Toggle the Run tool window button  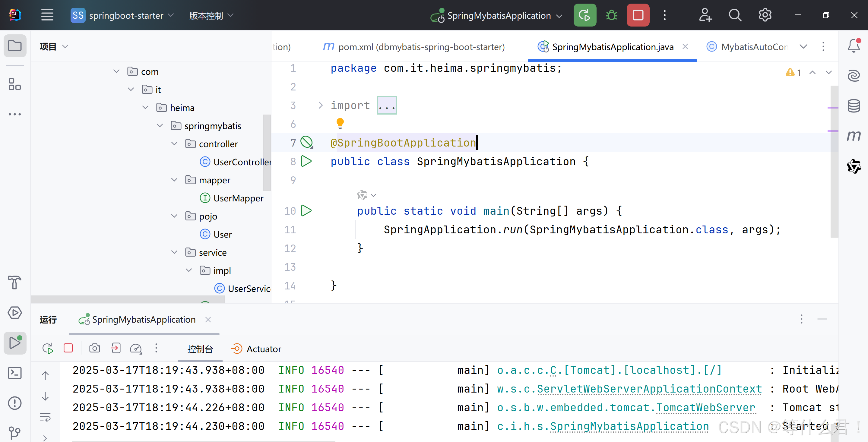coord(14,343)
